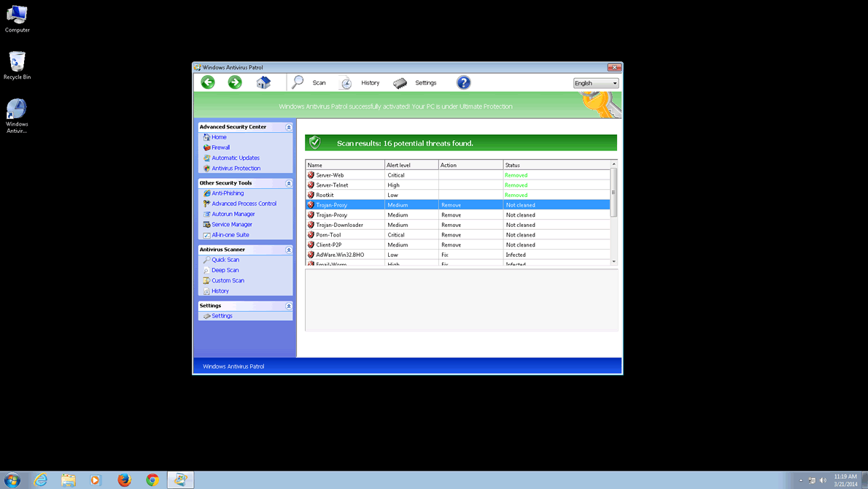Collapse the Other Security Tools section
The image size is (868, 489).
coord(289,183)
